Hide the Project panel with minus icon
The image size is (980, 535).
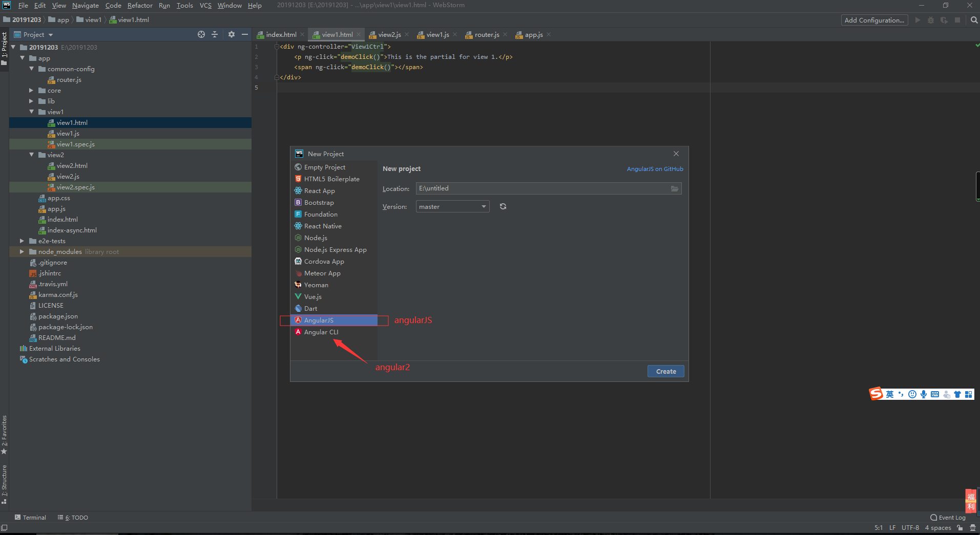245,34
